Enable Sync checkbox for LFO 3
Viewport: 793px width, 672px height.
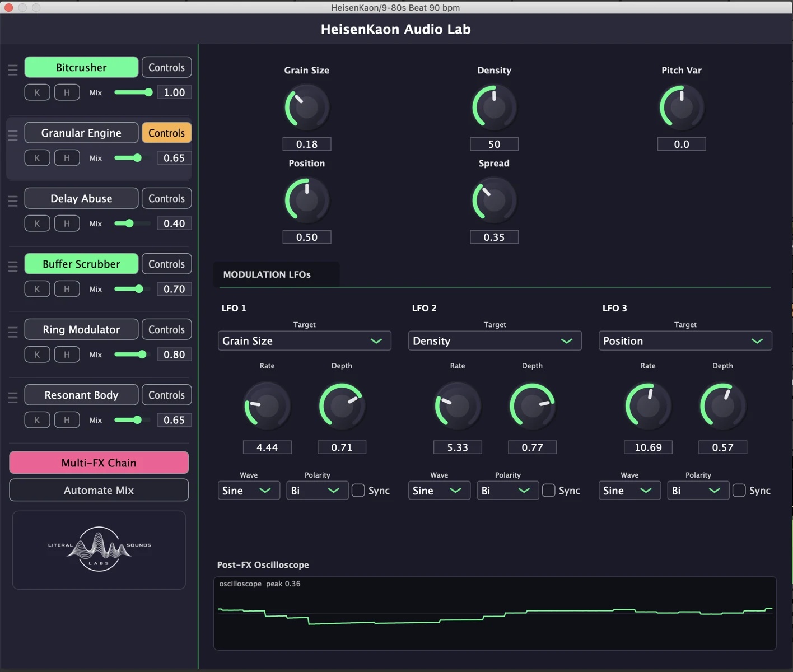(739, 491)
